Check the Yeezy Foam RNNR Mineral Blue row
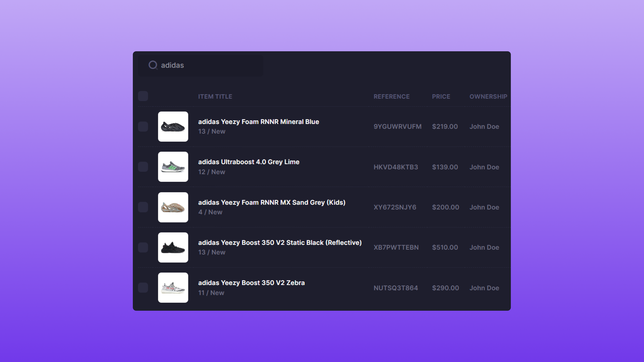The width and height of the screenshot is (644, 362). click(143, 126)
